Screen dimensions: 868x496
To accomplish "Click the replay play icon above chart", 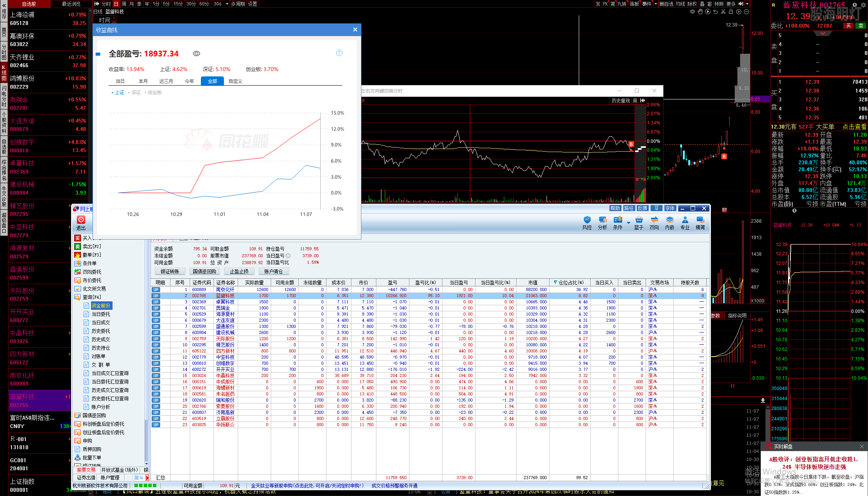I will 708,12.
